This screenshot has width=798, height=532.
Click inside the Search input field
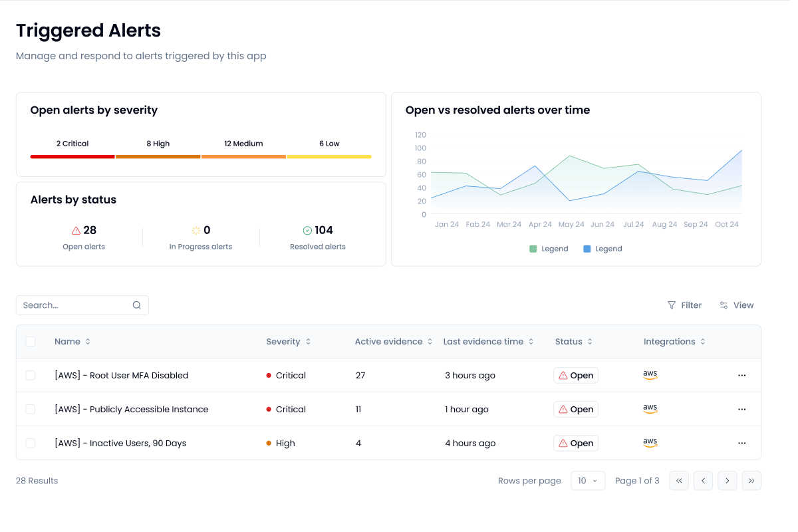[73, 305]
